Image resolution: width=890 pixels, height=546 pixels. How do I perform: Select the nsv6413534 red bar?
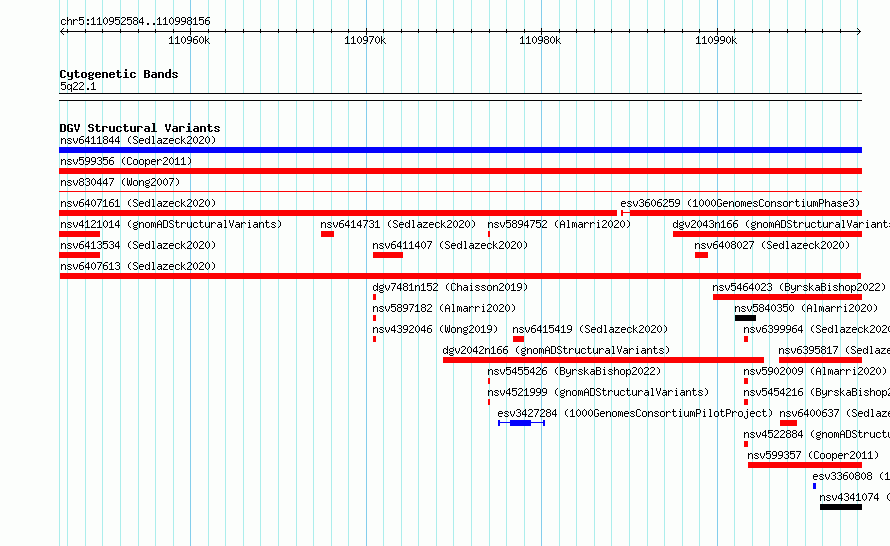79,255
